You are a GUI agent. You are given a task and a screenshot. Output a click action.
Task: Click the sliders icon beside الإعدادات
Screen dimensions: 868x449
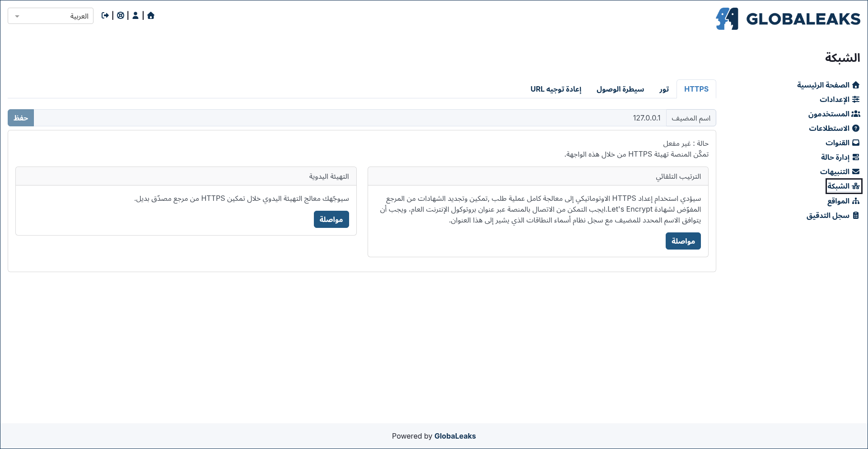[x=856, y=99]
